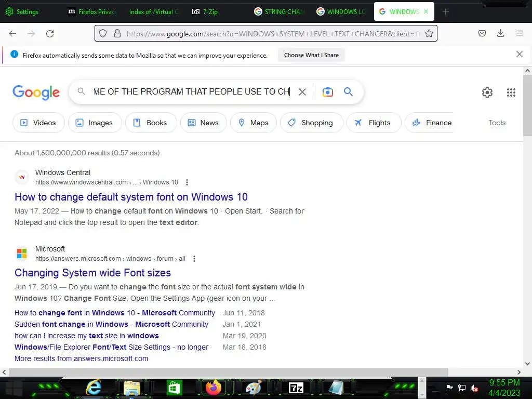
Task: Switch to the STRING CHAN tab
Action: coord(279,11)
